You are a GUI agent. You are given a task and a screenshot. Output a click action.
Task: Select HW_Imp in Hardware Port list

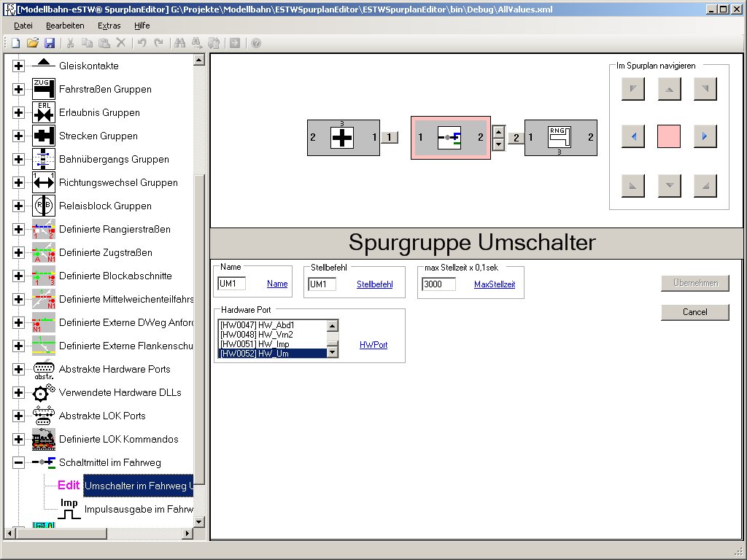pyautogui.click(x=273, y=344)
